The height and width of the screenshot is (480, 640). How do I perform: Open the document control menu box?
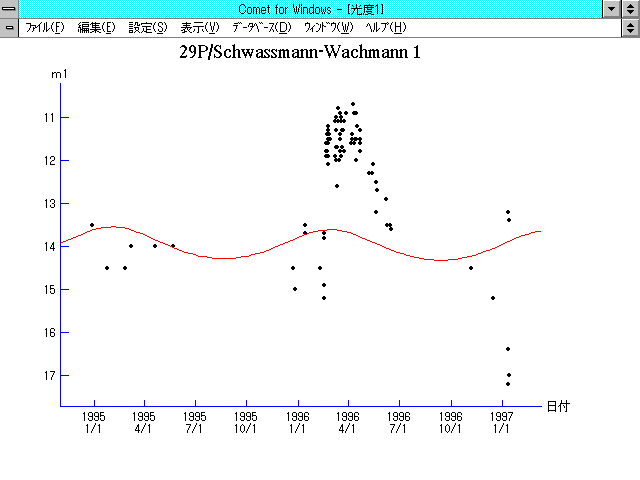click(9, 27)
